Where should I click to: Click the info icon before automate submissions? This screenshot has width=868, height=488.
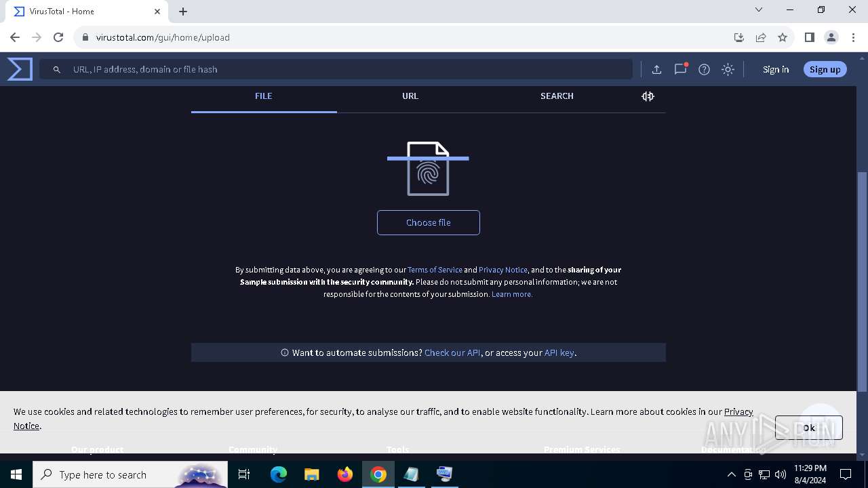[285, 352]
